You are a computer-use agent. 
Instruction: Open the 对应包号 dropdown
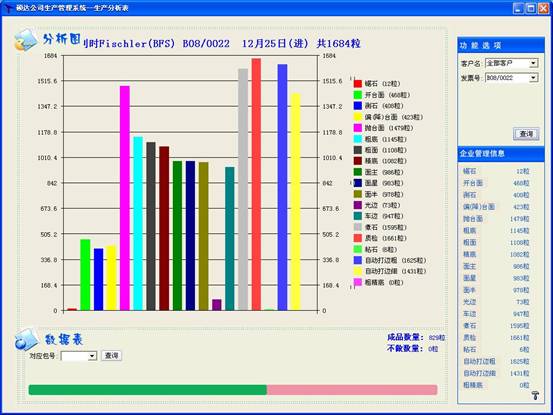92,356
